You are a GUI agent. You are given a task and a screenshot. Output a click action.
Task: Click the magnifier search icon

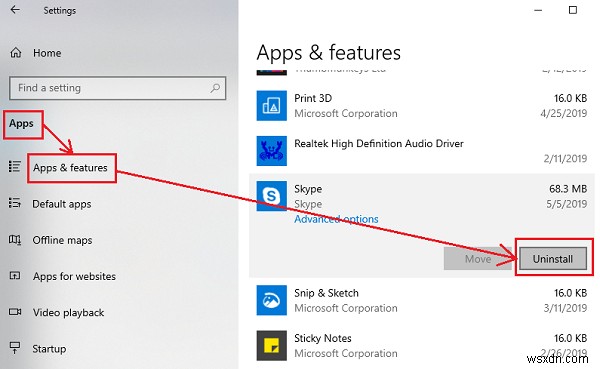(x=215, y=88)
